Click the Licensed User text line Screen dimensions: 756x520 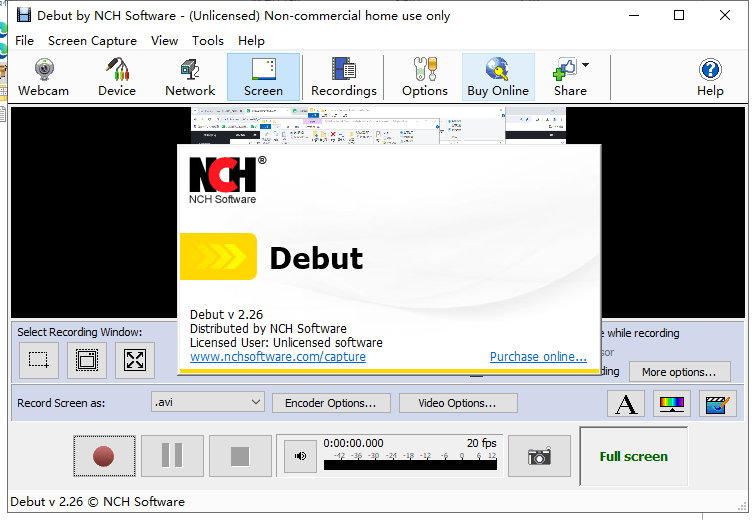click(286, 343)
